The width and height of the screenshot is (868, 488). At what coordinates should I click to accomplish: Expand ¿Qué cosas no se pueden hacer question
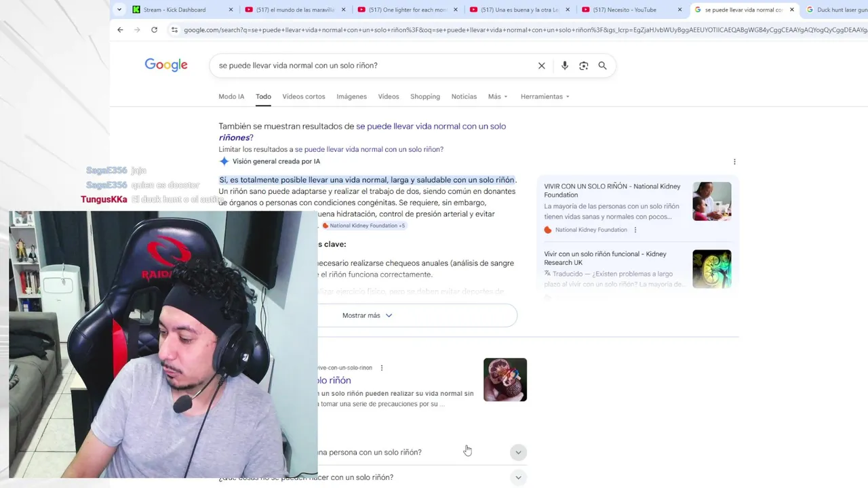[372, 477]
